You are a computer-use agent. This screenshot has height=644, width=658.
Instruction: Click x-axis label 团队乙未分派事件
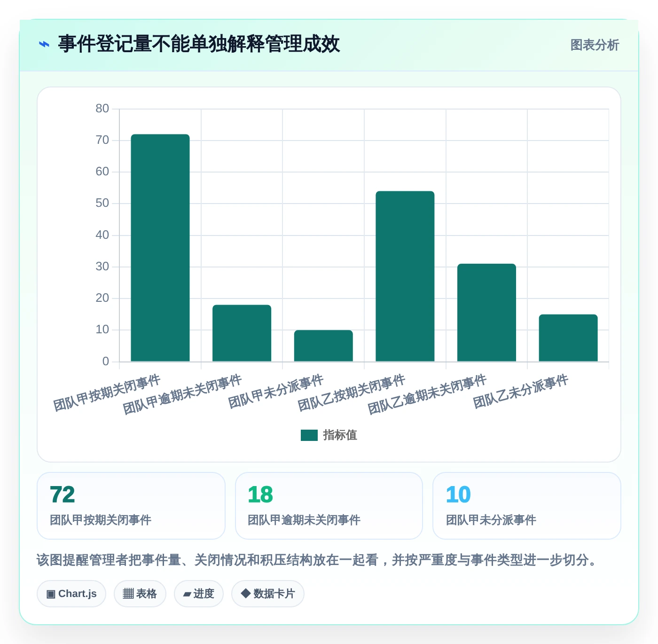pyautogui.click(x=521, y=392)
